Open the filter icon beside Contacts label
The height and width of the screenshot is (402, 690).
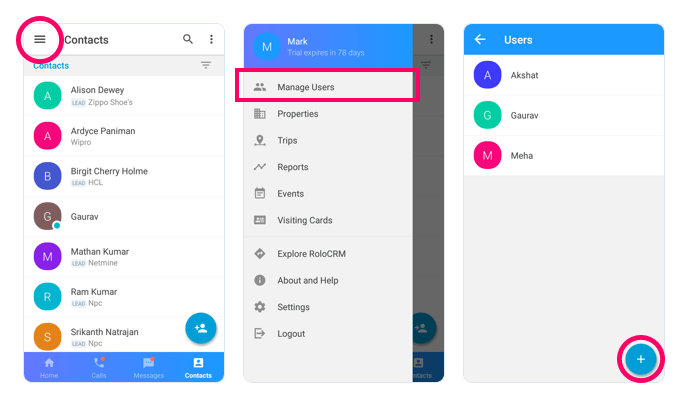pos(206,66)
